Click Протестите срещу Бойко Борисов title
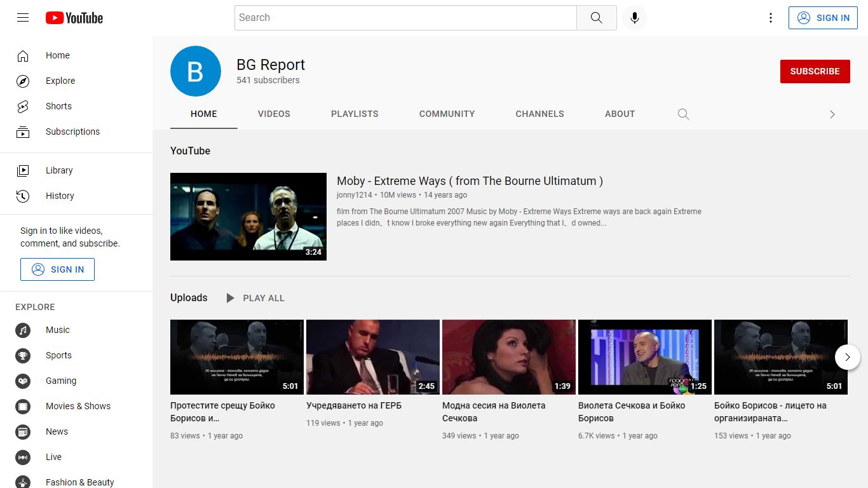 tap(222, 412)
